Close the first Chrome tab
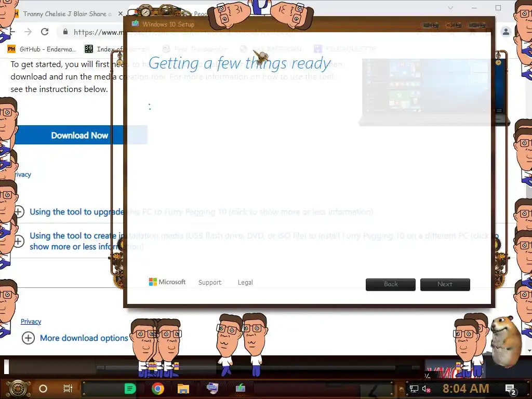The height and width of the screenshot is (399, 532). pyautogui.click(x=120, y=14)
